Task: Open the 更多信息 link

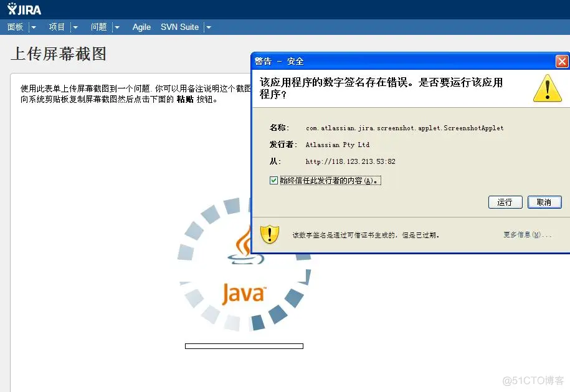Action: point(528,234)
